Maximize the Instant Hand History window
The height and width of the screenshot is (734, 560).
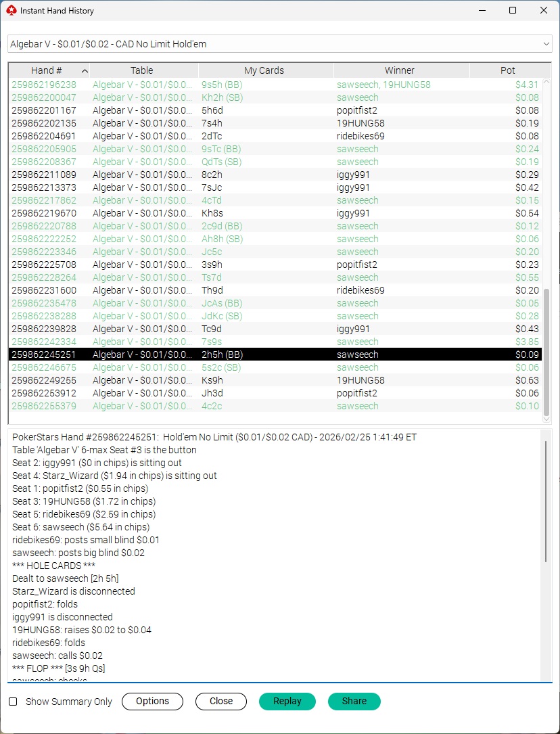513,10
